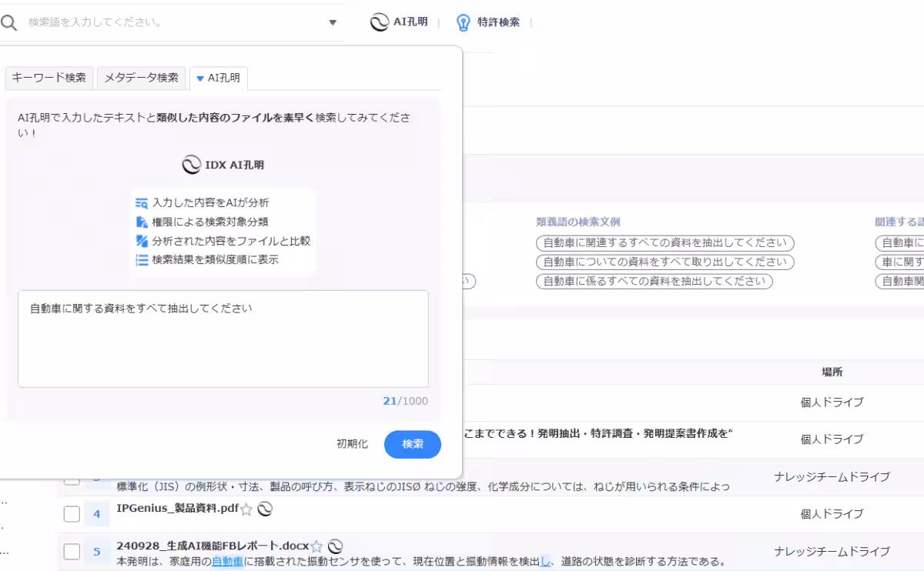Viewport: 924px width, 571px height.
Task: Collapse the 関連する語 suggestion panel
Action: 897,222
